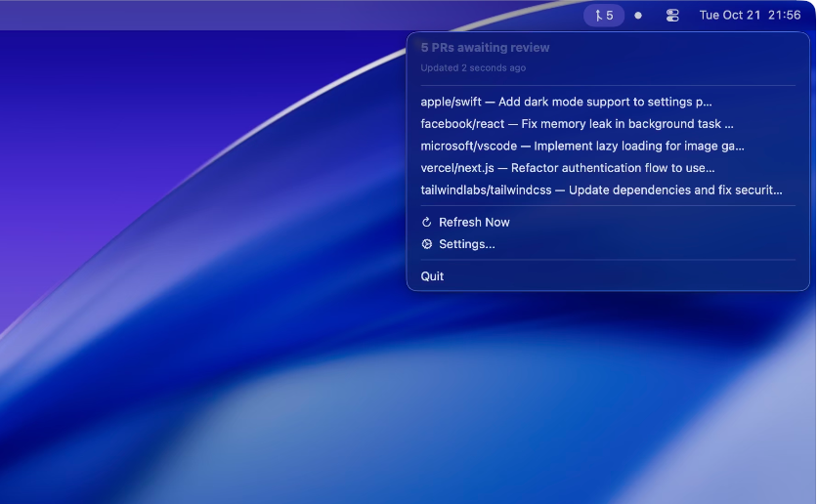This screenshot has width=818, height=504.
Task: Click the date and time clock
Action: pos(750,15)
